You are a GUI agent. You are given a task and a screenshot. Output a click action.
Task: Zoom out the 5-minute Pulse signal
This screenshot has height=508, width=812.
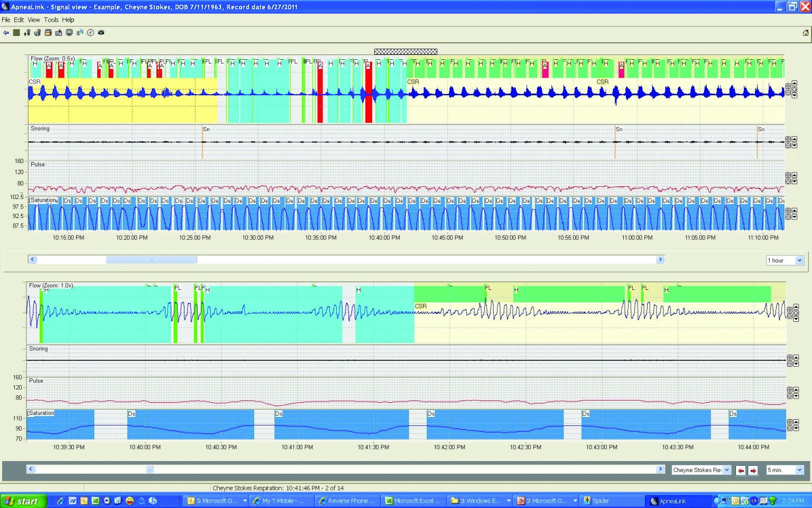(790, 396)
